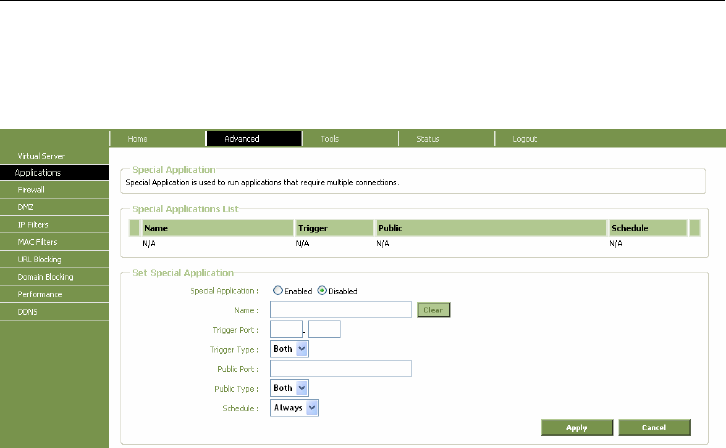Open the Public Type dropdown

(x=290, y=387)
